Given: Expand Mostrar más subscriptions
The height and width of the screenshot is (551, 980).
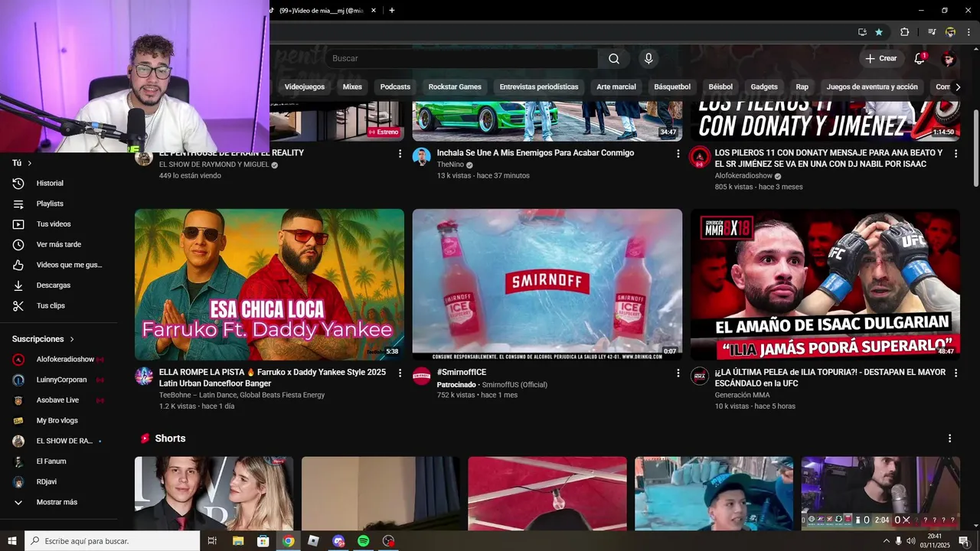Looking at the screenshot, I should 58,502.
